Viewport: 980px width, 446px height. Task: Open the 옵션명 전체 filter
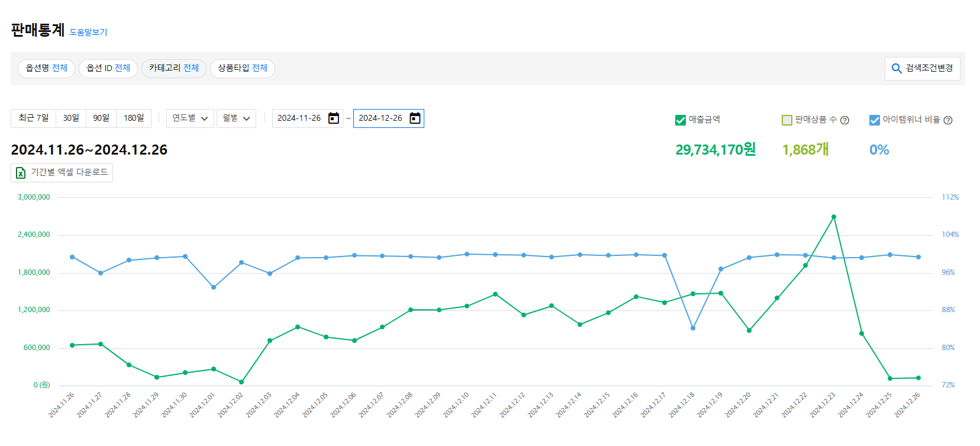(x=47, y=68)
